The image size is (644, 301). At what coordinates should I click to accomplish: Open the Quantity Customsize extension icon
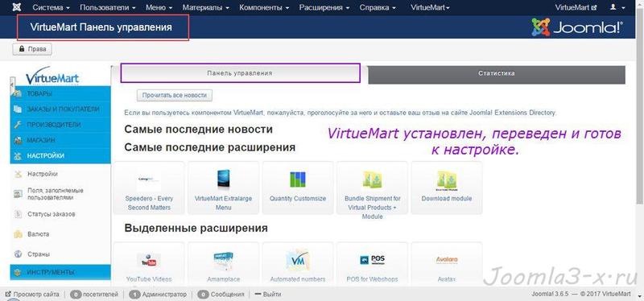[298, 179]
